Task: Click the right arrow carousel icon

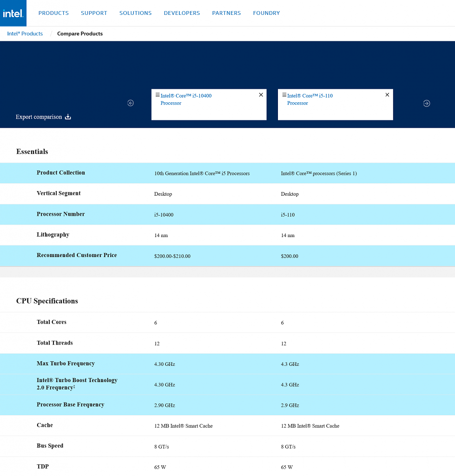Action: pos(427,104)
